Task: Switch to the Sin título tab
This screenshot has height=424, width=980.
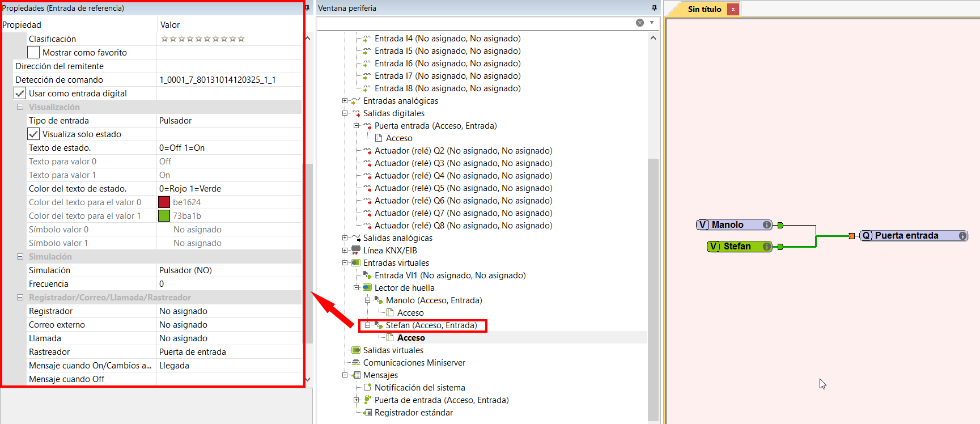Action: (704, 9)
